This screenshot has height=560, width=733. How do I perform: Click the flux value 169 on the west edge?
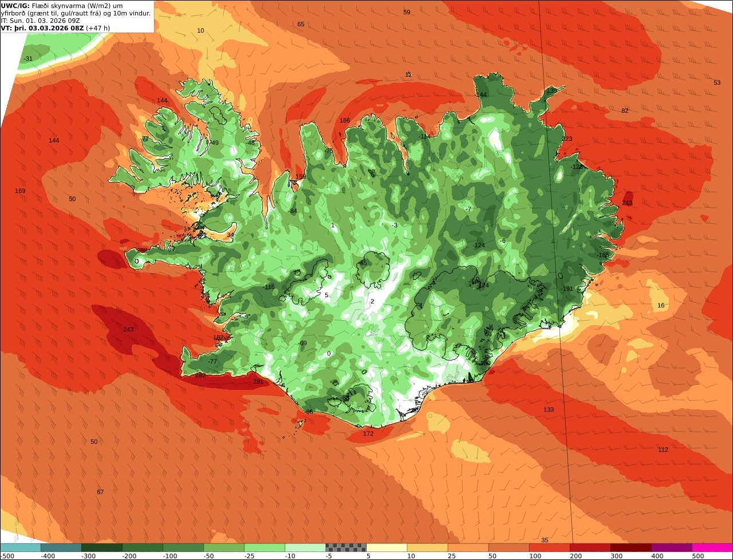click(x=20, y=191)
